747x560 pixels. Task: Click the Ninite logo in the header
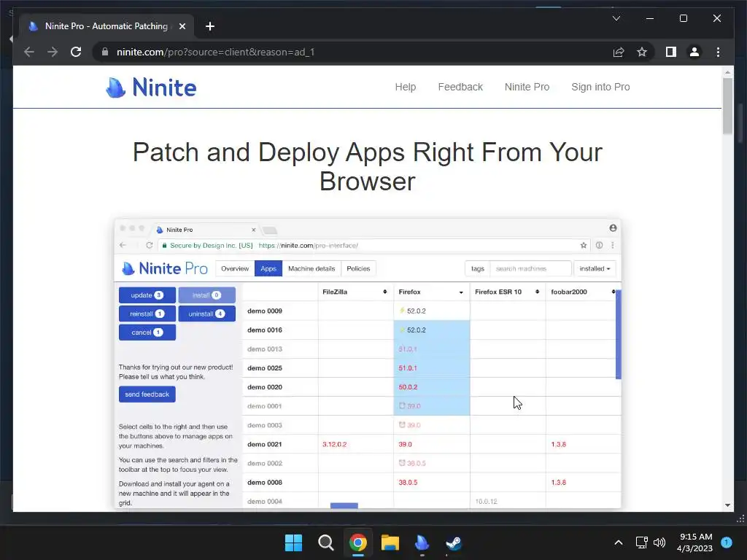[x=151, y=87]
